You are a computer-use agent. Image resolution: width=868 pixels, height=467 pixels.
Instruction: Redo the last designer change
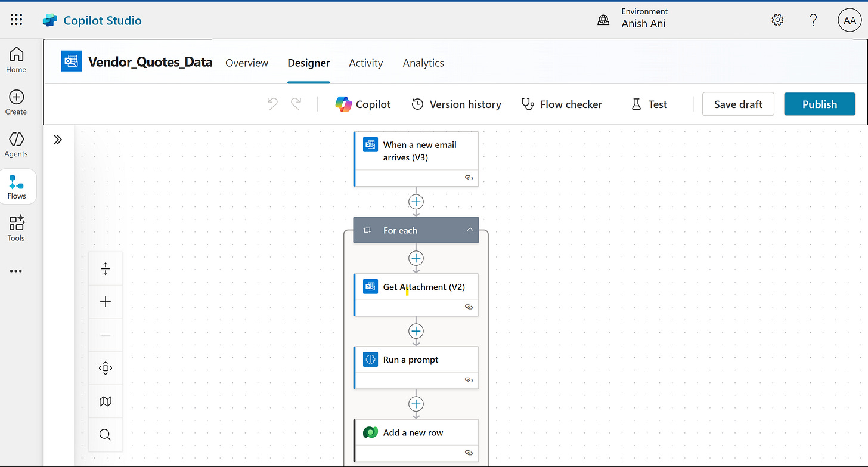pyautogui.click(x=296, y=104)
